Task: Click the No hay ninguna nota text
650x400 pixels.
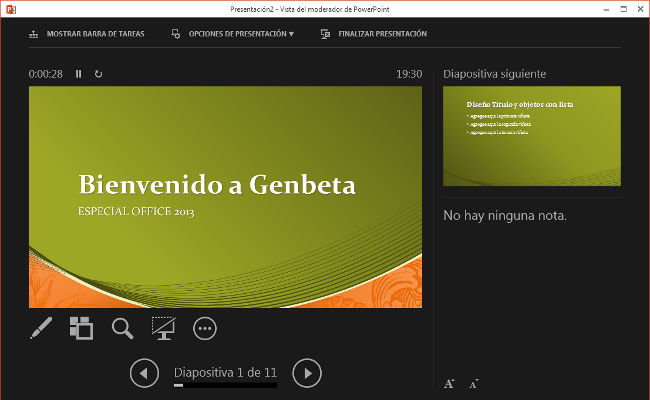Action: (505, 216)
